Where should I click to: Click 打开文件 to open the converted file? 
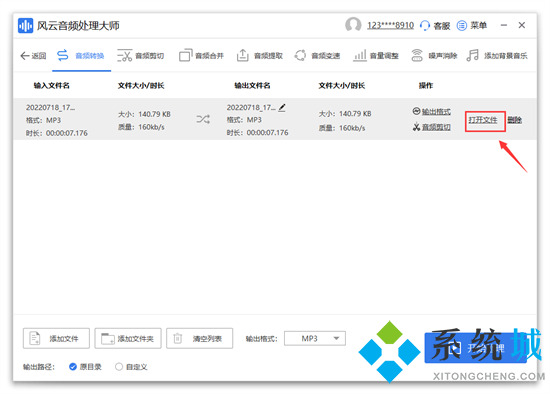[483, 120]
